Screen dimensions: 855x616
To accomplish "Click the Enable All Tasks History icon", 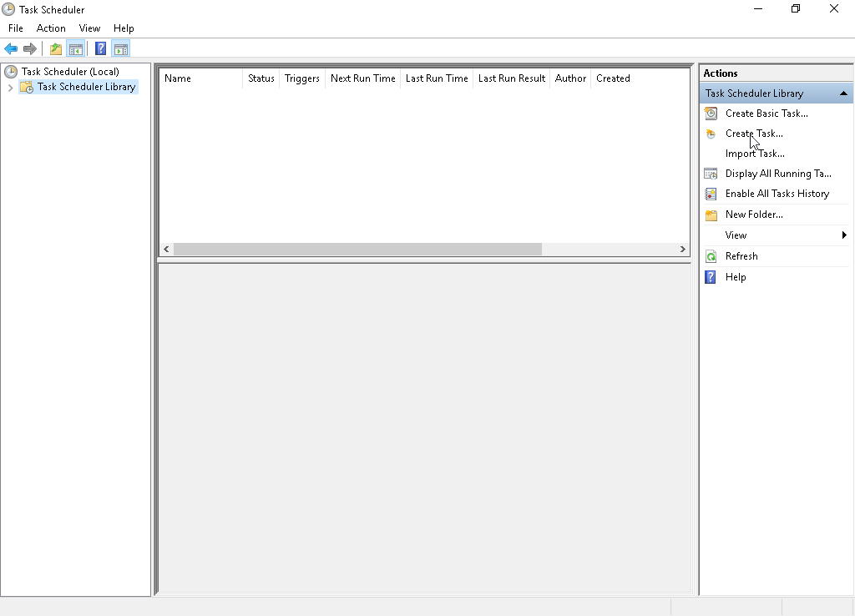I will coord(711,194).
